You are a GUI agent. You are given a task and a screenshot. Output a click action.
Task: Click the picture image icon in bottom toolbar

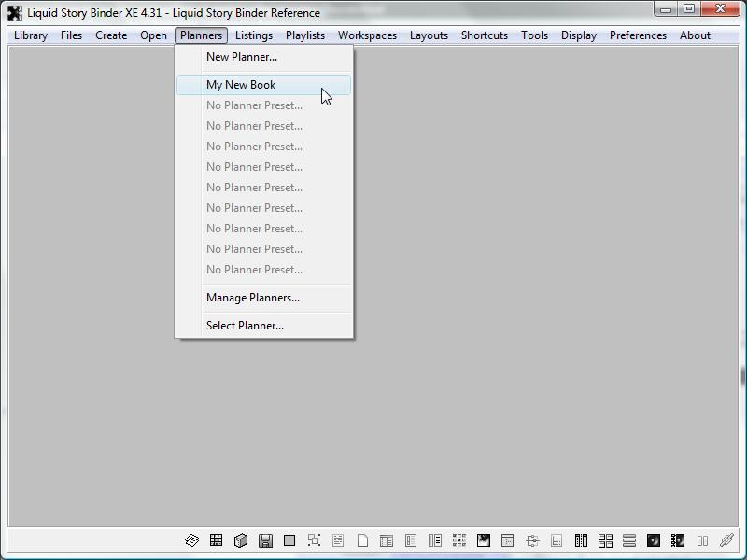pos(484,540)
